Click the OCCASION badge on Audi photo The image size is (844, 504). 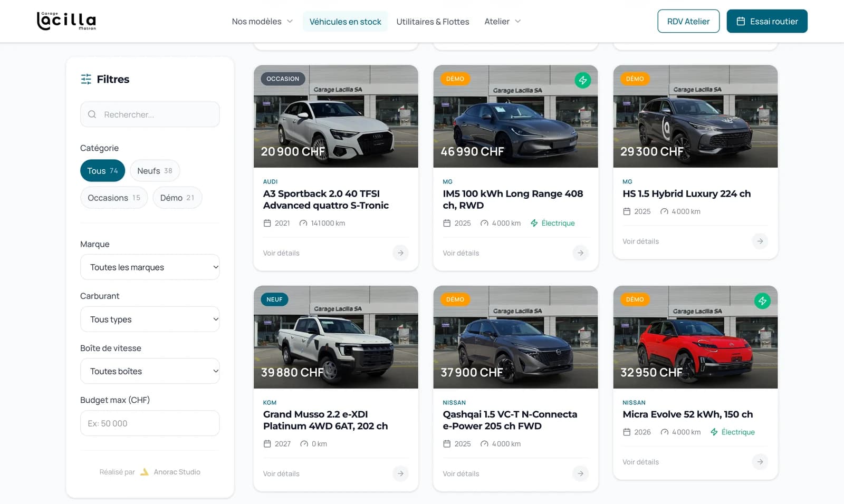click(x=283, y=79)
